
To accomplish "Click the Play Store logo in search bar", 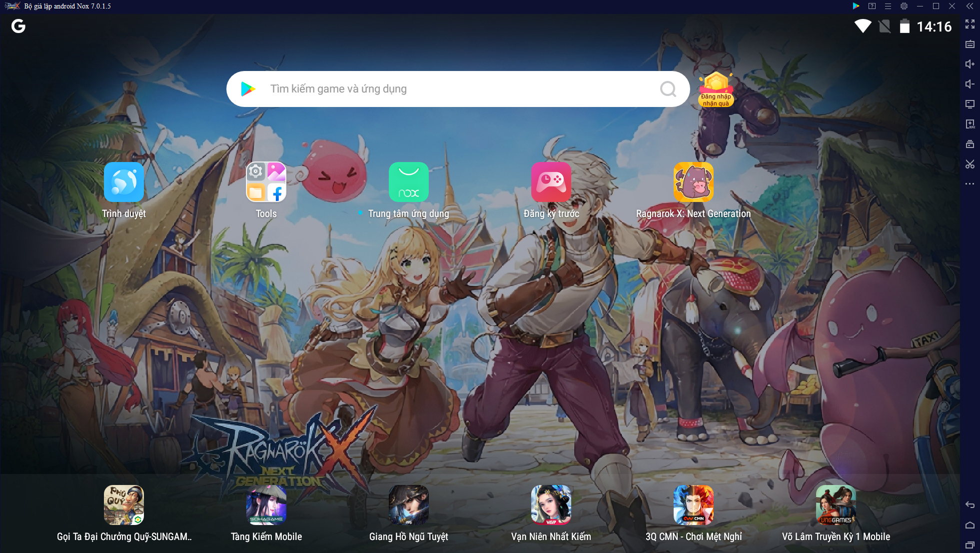I will pos(248,89).
